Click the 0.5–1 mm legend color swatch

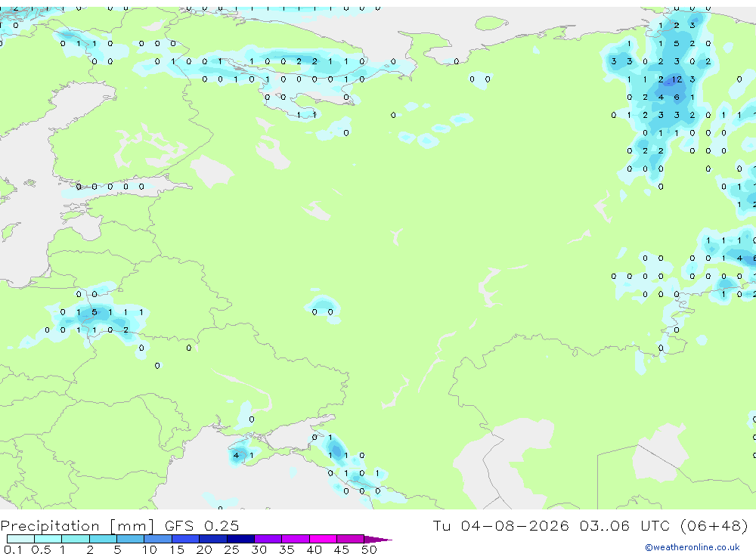coord(48,539)
